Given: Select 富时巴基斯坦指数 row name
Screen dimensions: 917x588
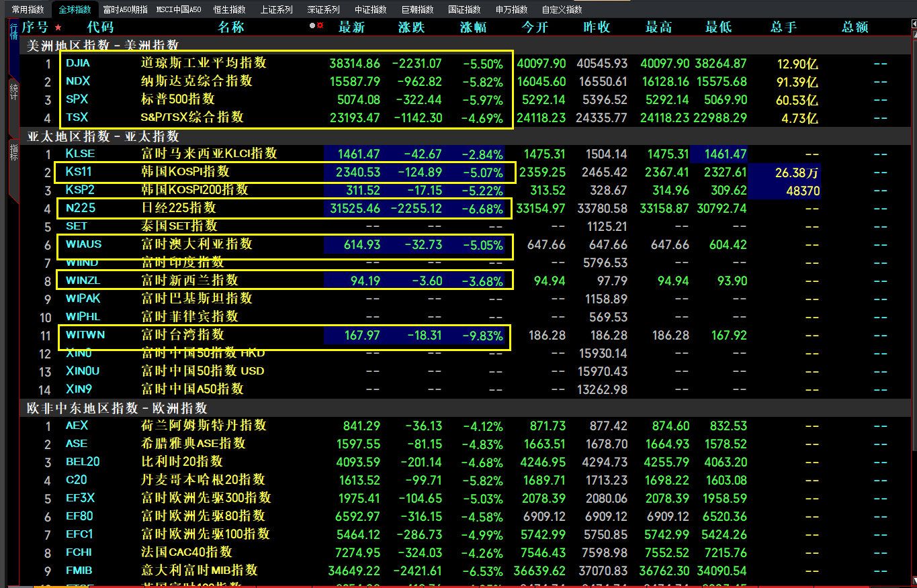Looking at the screenshot, I should (197, 299).
